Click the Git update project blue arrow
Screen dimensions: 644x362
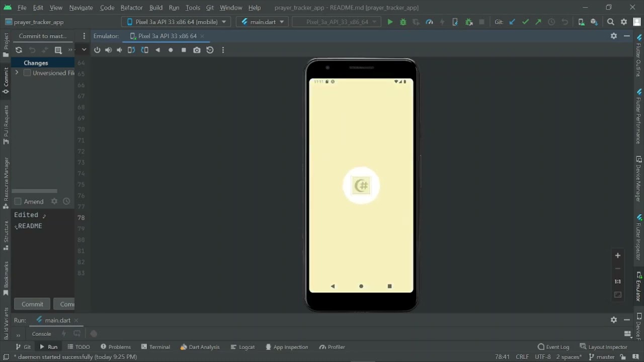[x=512, y=22]
